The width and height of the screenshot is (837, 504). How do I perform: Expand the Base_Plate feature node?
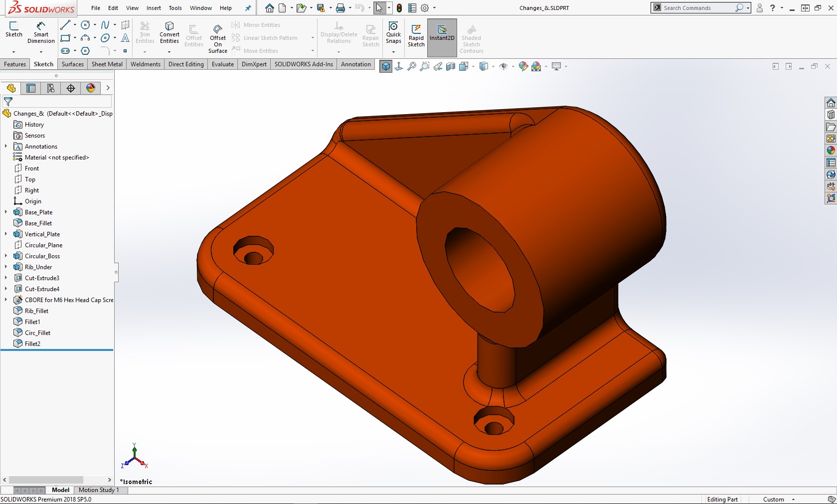6,212
